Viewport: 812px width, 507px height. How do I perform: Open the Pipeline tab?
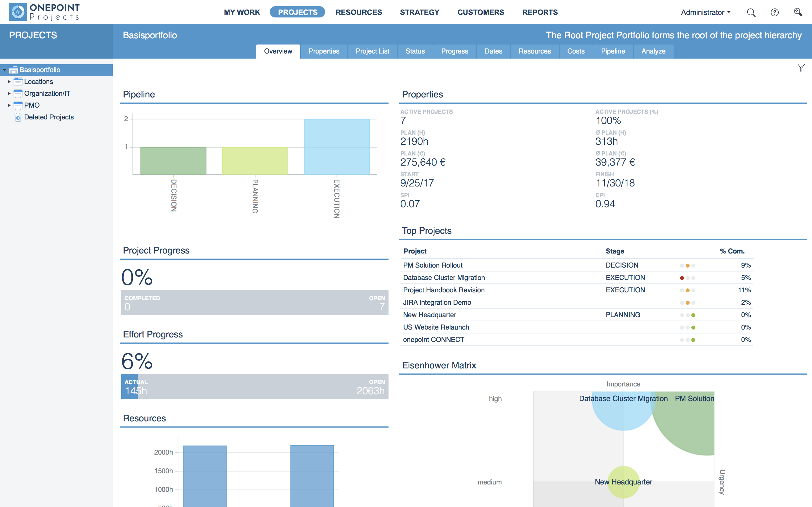click(613, 51)
